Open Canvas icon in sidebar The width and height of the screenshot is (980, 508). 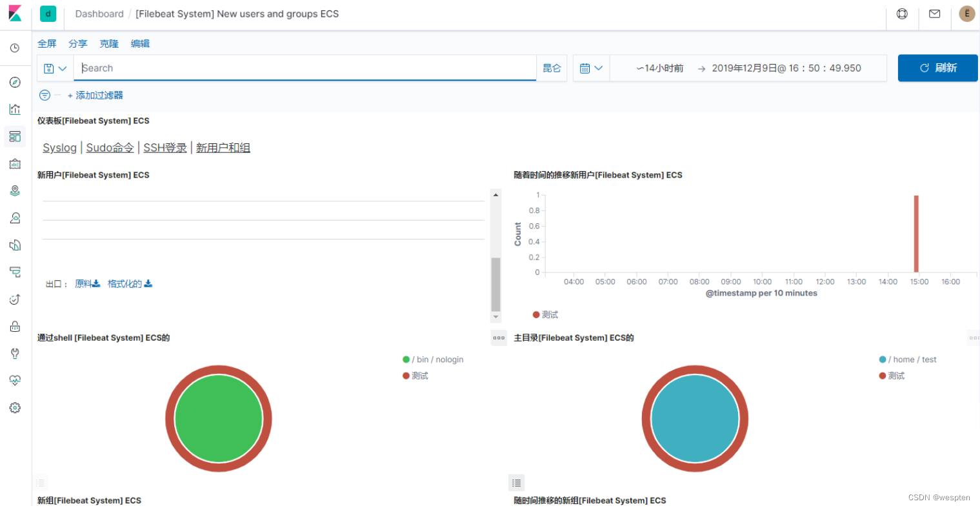15,164
